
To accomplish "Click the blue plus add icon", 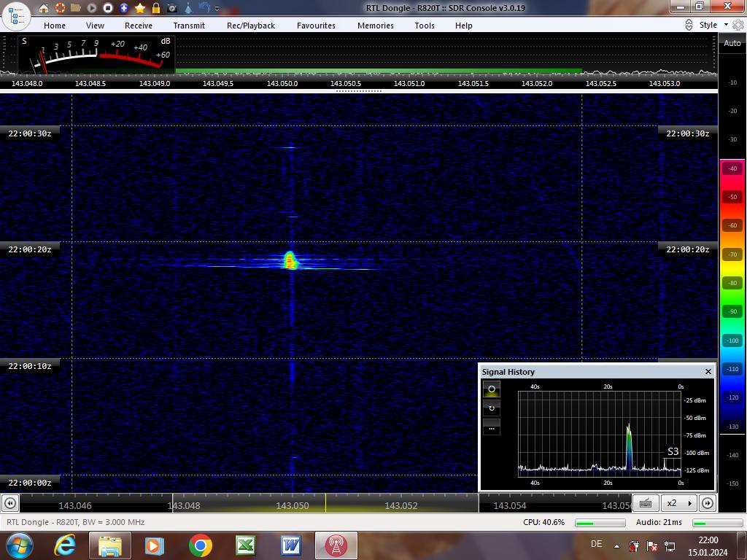I will coord(124,8).
